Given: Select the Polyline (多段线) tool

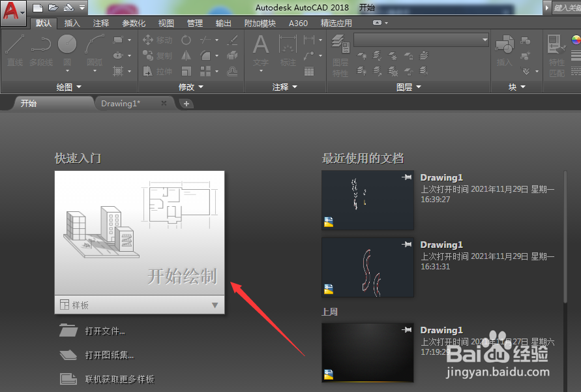Looking at the screenshot, I should coord(41,51).
